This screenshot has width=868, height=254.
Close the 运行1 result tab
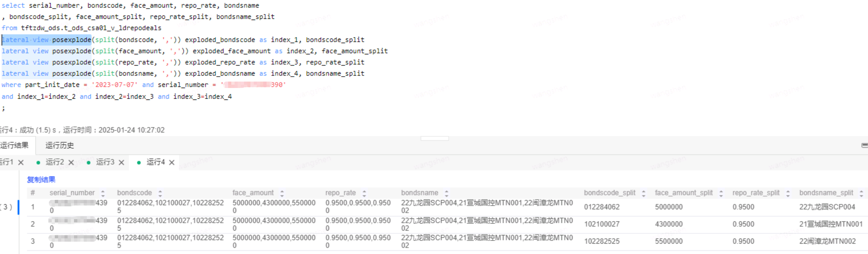tap(21, 162)
